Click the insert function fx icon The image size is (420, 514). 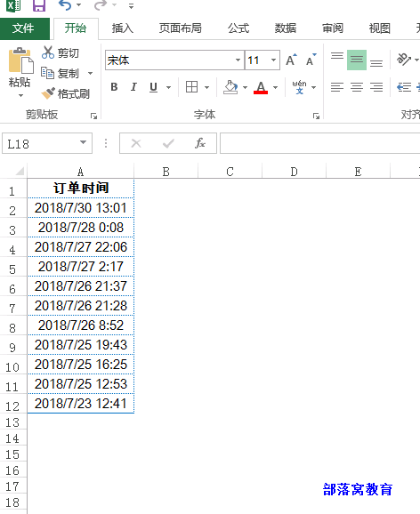pyautogui.click(x=200, y=143)
